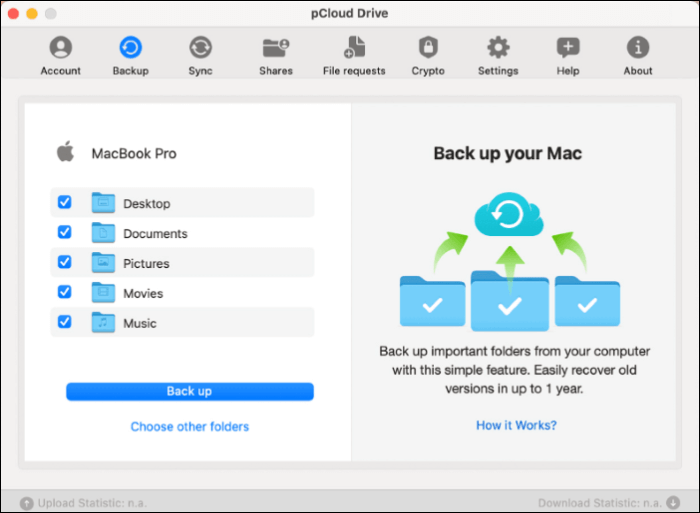
Task: Uncheck the Desktop folder checkbox
Action: 65,202
